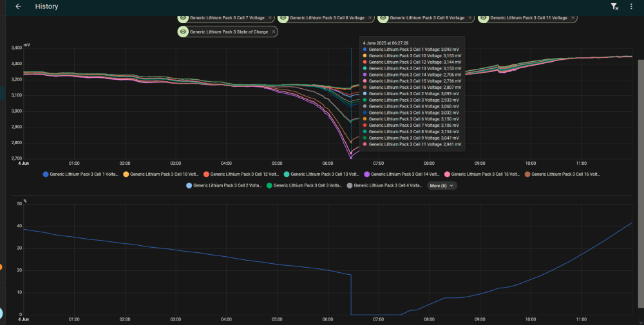Open the three-dot overflow menu
Image resolution: width=644 pixels, height=325 pixels.
point(631,6)
